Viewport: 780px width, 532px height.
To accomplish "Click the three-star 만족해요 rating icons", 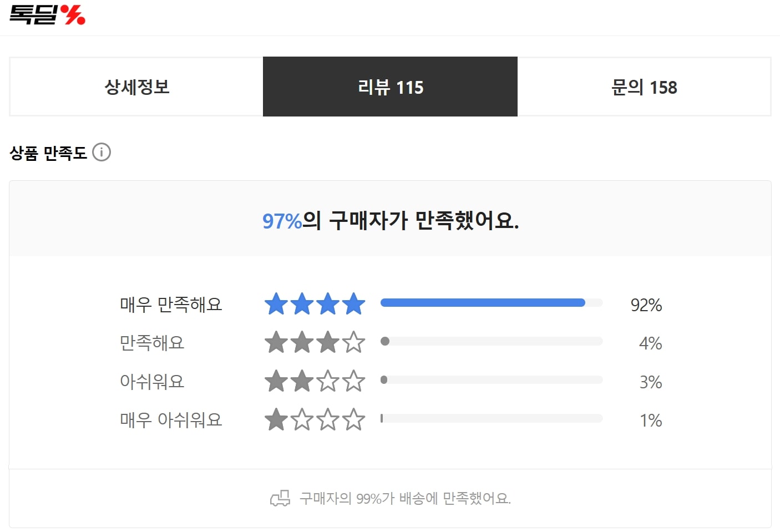I will (x=315, y=342).
